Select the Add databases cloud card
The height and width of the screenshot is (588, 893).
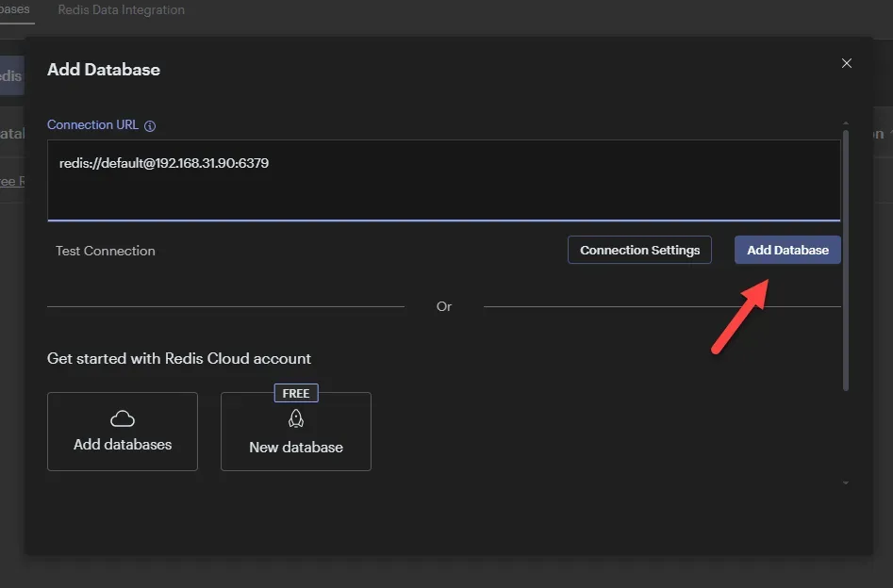[123, 432]
